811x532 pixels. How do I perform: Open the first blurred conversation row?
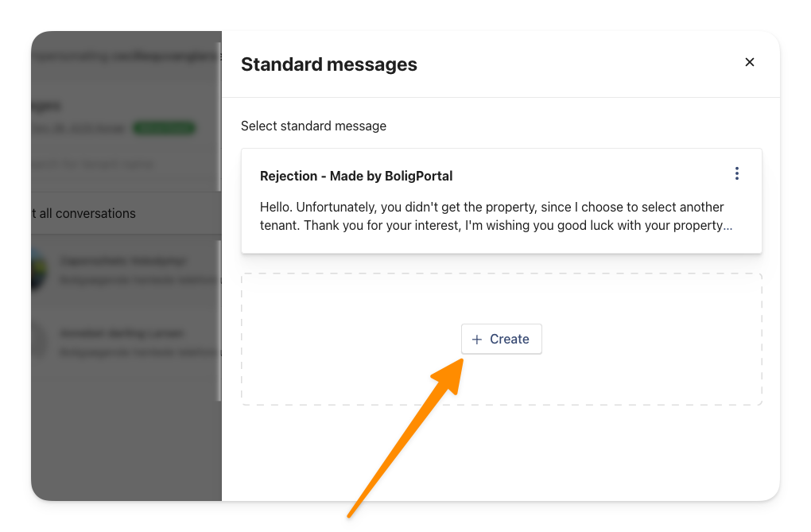click(126, 270)
